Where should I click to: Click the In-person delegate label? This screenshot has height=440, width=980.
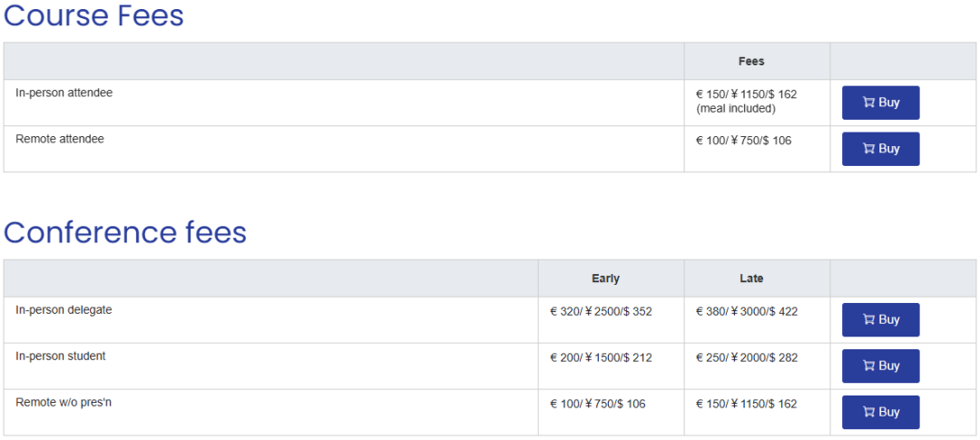click(64, 310)
